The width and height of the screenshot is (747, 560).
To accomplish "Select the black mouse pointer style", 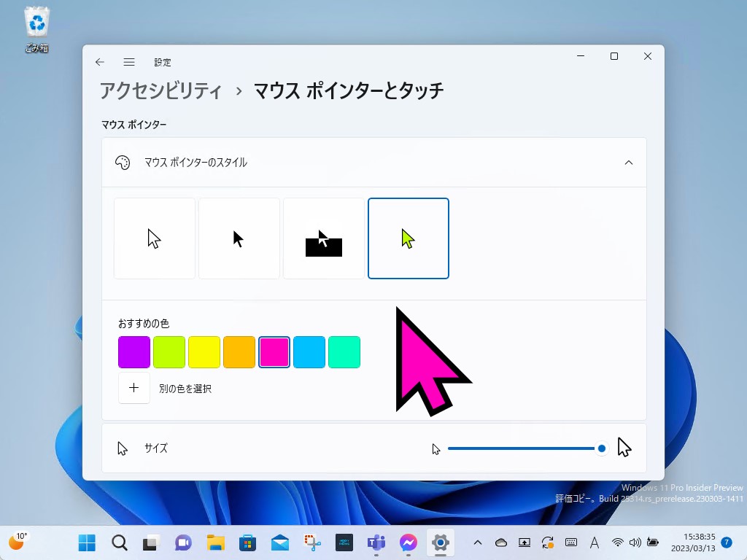I will click(x=239, y=238).
